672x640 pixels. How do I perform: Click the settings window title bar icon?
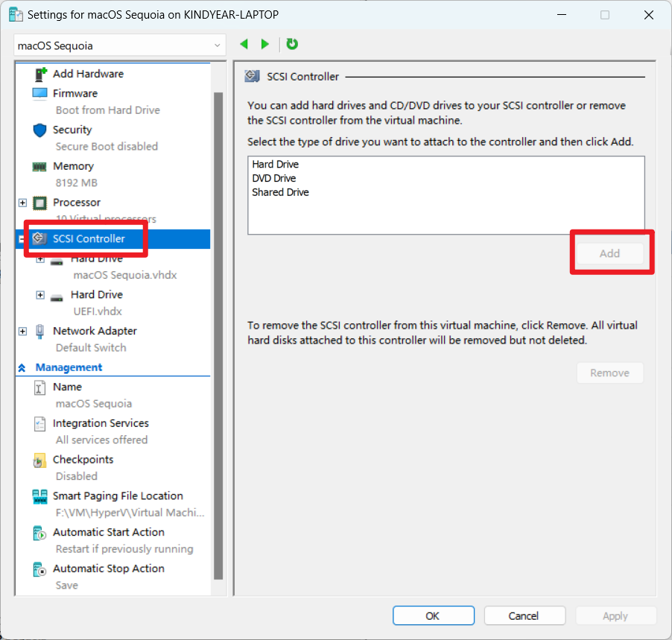pyautogui.click(x=16, y=15)
